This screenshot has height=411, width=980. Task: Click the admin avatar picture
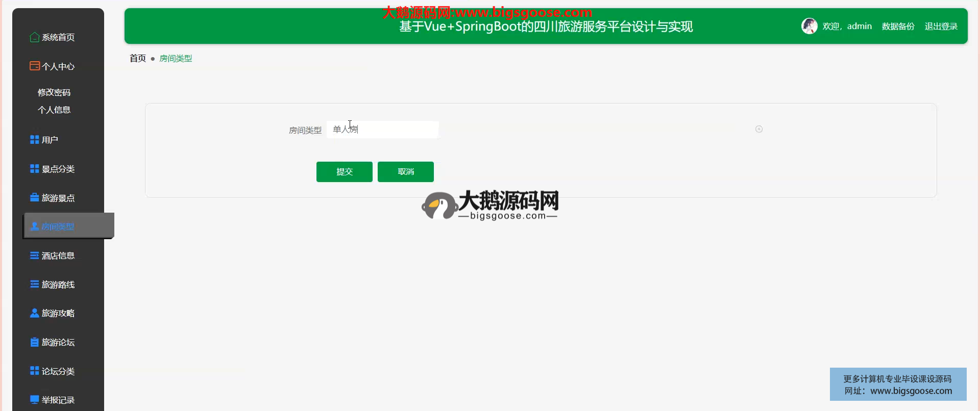coord(809,26)
